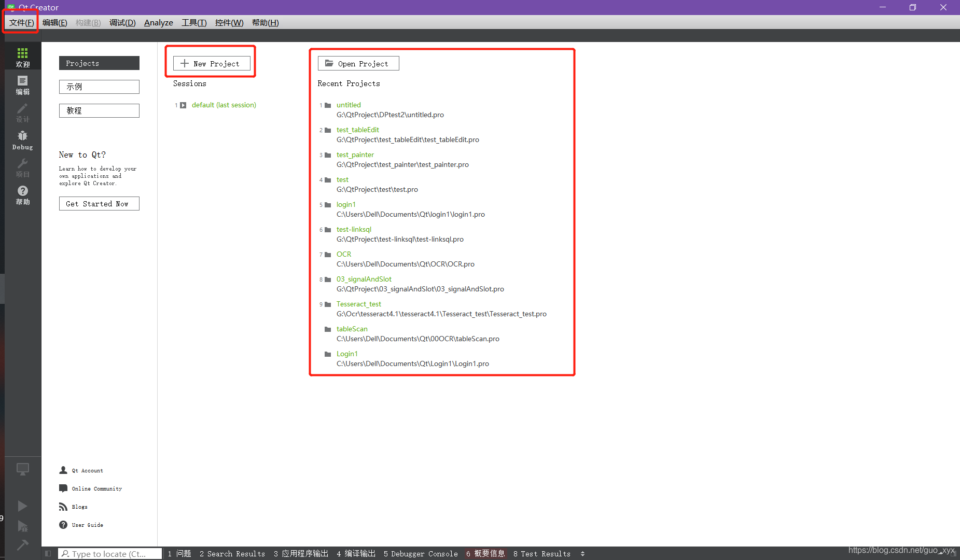Open the 帮助(H) menu
960x560 pixels.
[266, 23]
